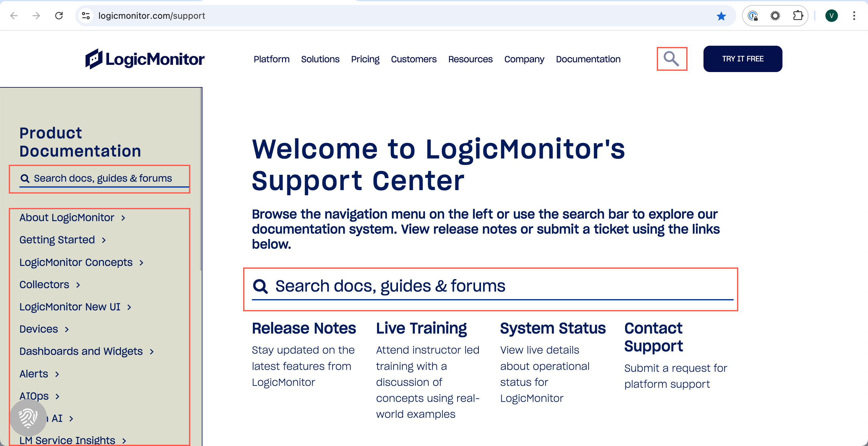
Task: Click the browser reload/refresh icon
Action: pos(59,15)
